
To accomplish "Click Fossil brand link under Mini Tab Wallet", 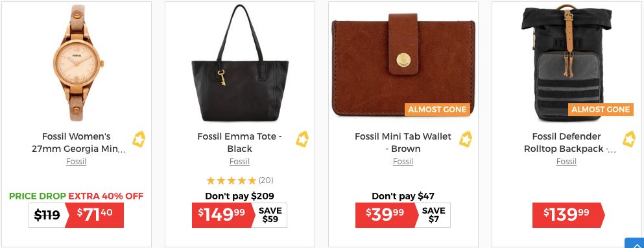I will point(403,162).
